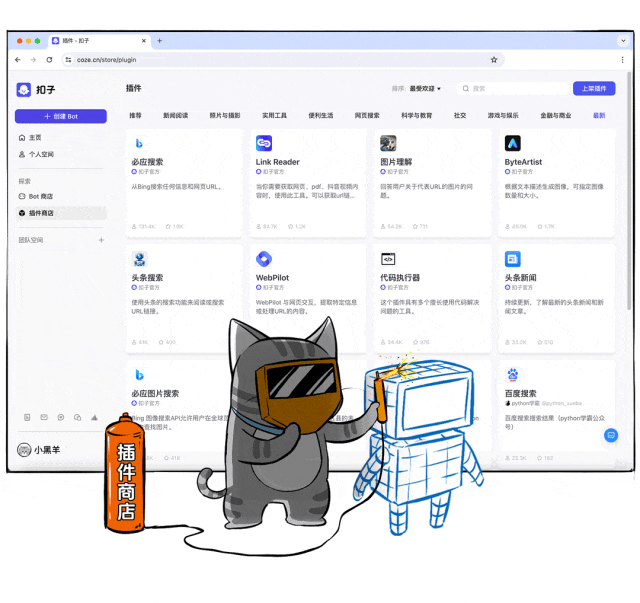Click the ByteArtist plugin icon
The height and width of the screenshot is (603, 640).
(x=513, y=143)
